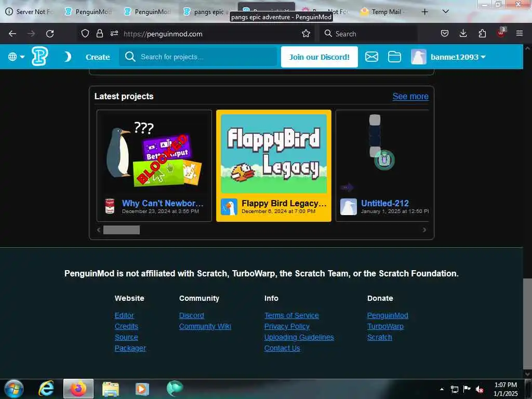Open the Contact Us link
The width and height of the screenshot is (532, 399).
282,348
